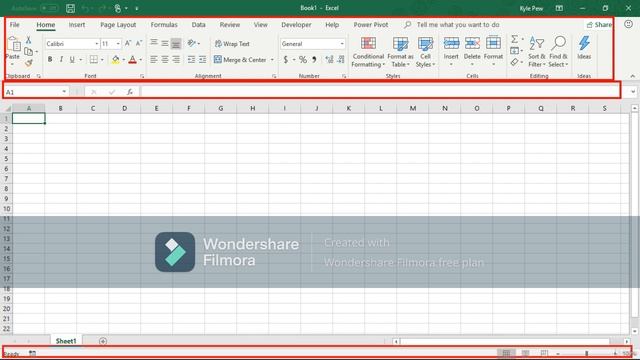Add a new sheet with plus button
Screen dimensions: 640x360
(103, 341)
